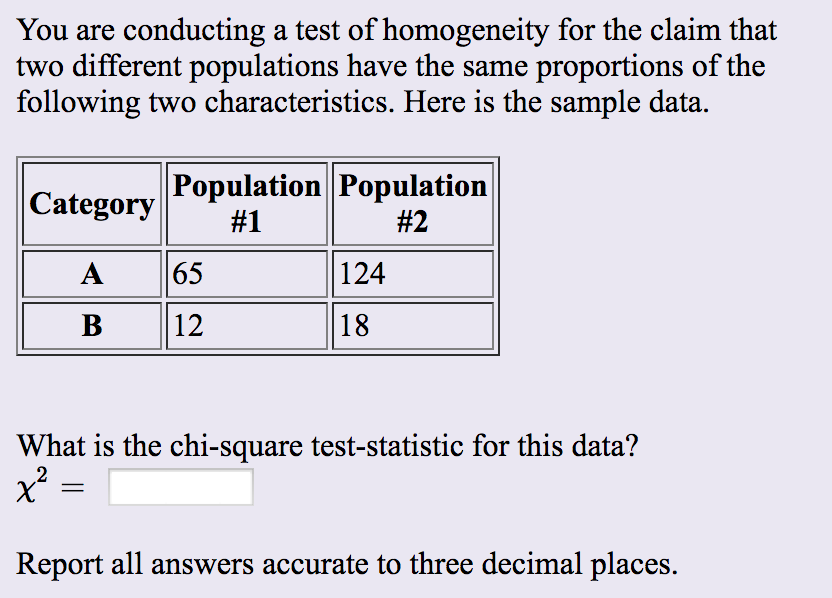Click the Category header cell
Screen dimensions: 832x598
click(x=91, y=203)
